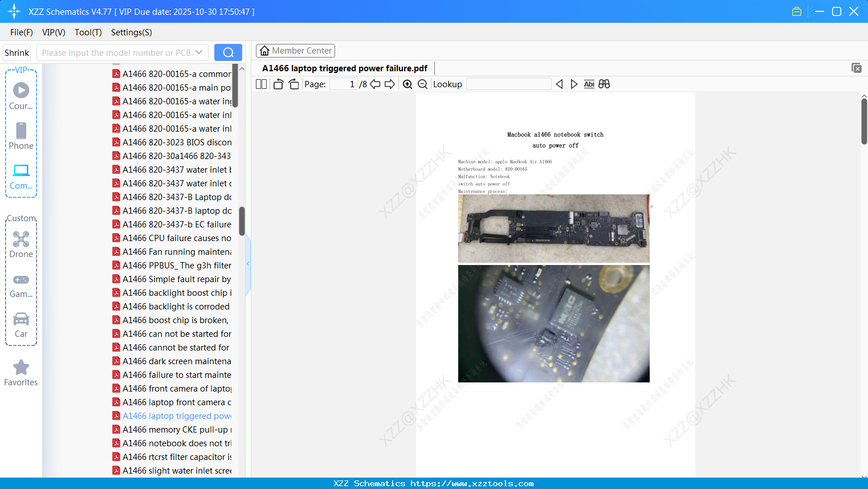Select highlighted 'A1466 laptop triggered pow' file
The width and height of the screenshot is (868, 489).
tap(172, 416)
